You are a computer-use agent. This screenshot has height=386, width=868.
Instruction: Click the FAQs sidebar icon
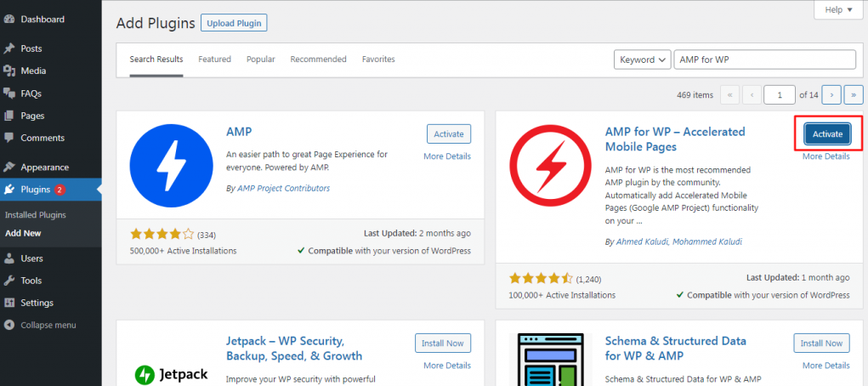pyautogui.click(x=9, y=94)
